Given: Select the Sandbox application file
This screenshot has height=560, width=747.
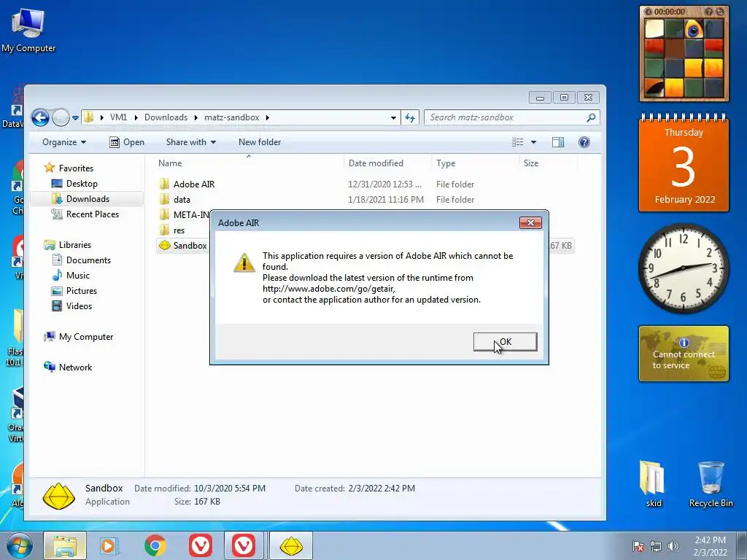Looking at the screenshot, I should 190,246.
